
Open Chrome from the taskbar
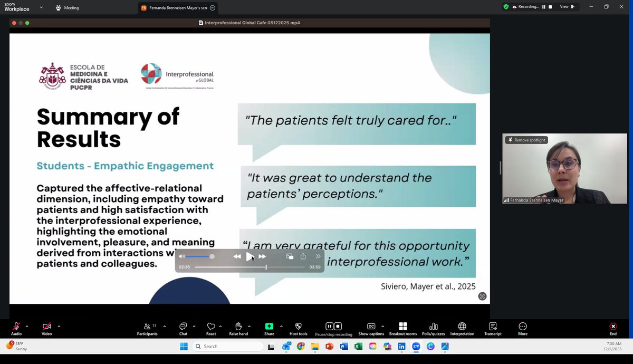(301, 347)
